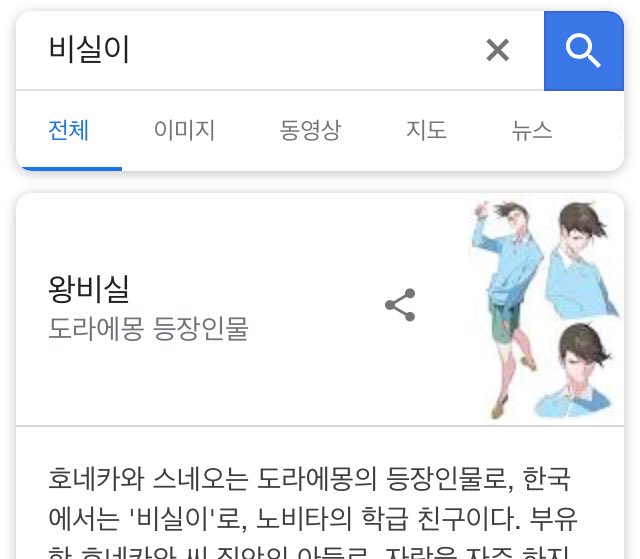Open the full-body character illustration
Image resolution: width=640 pixels, height=559 pixels.
(505, 309)
